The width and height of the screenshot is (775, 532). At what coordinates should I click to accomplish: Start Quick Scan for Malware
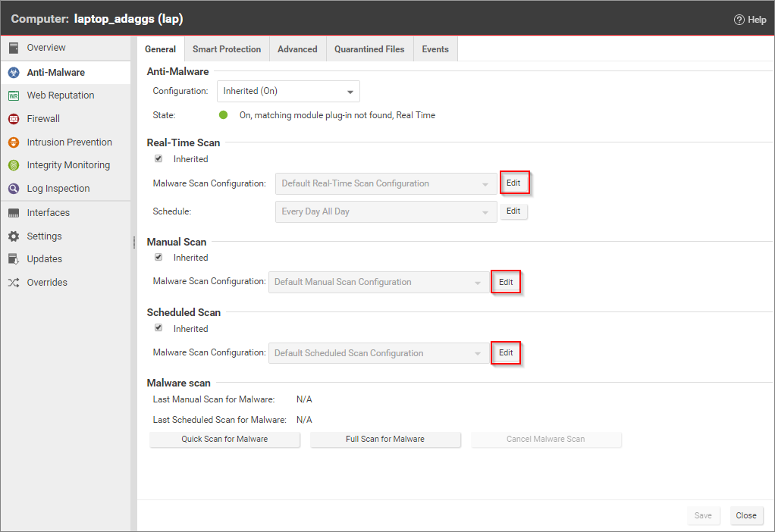tap(224, 440)
